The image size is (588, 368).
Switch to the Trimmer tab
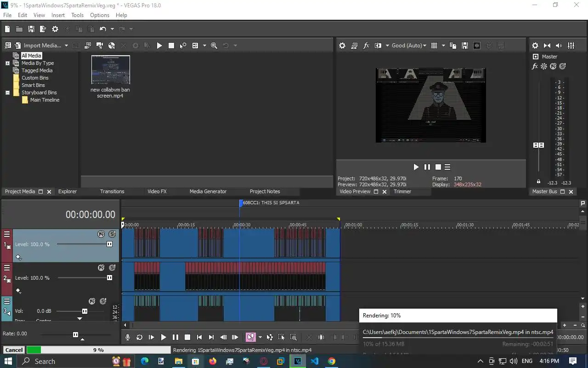402,191
